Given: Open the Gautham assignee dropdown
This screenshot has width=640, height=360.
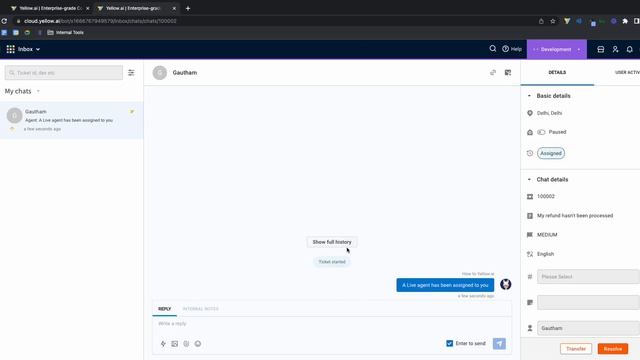Looking at the screenshot, I should coord(588,328).
